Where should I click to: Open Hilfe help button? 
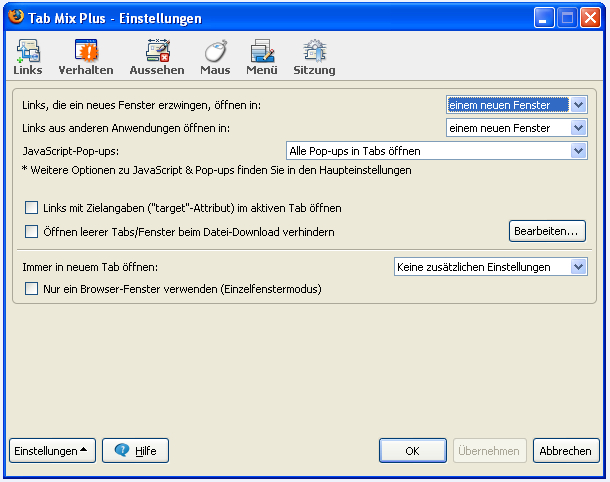pos(135,450)
